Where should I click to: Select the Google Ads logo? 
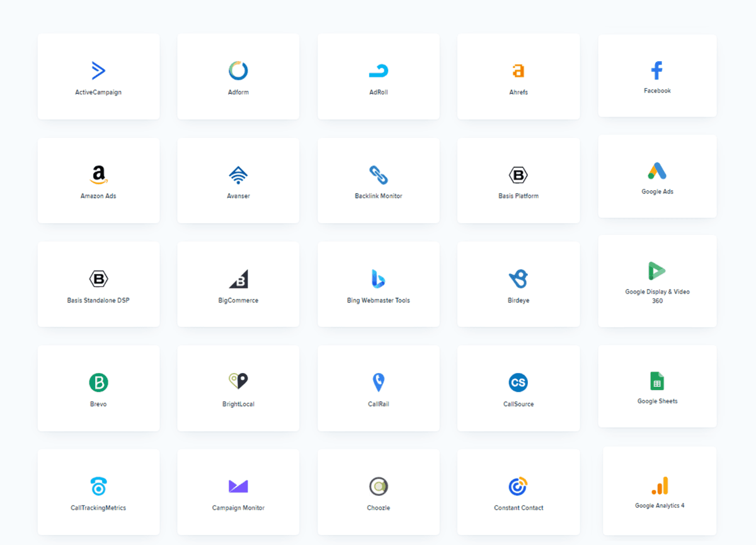point(657,171)
